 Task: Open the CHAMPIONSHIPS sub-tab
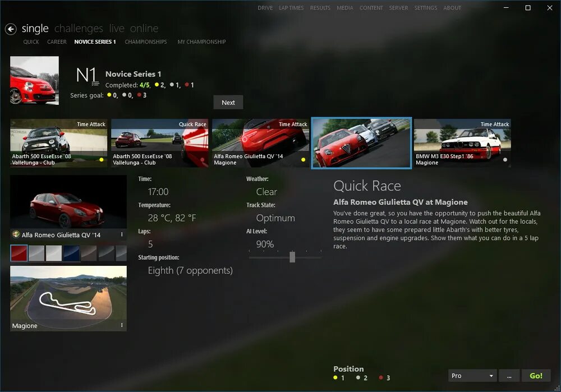[x=146, y=42]
